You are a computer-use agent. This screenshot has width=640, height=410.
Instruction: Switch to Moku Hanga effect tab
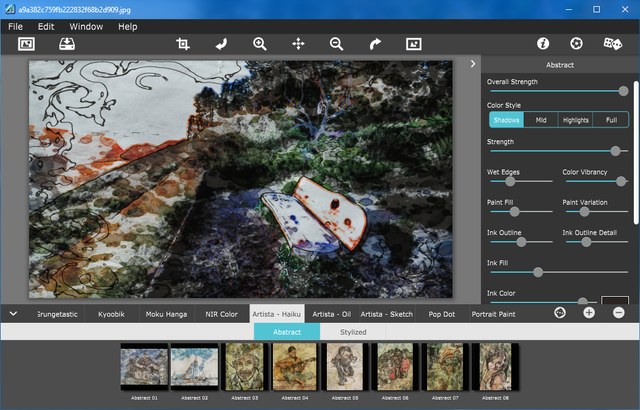click(167, 314)
